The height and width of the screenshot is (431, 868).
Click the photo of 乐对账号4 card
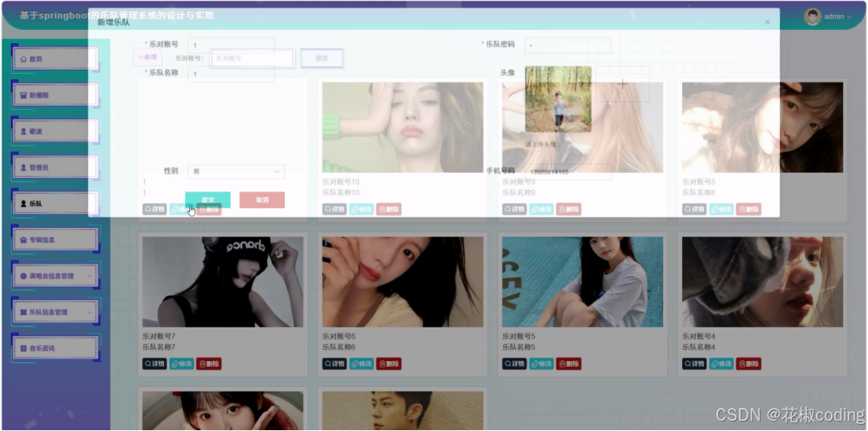point(762,282)
